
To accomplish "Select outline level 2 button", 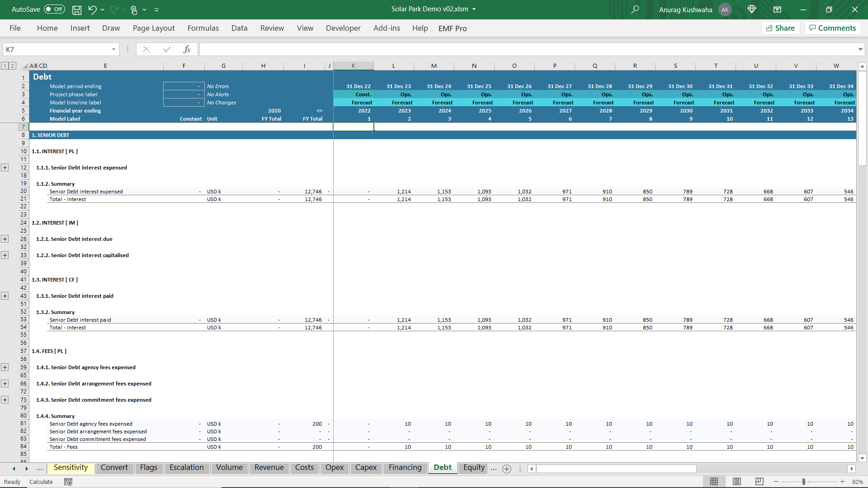I will [13, 66].
